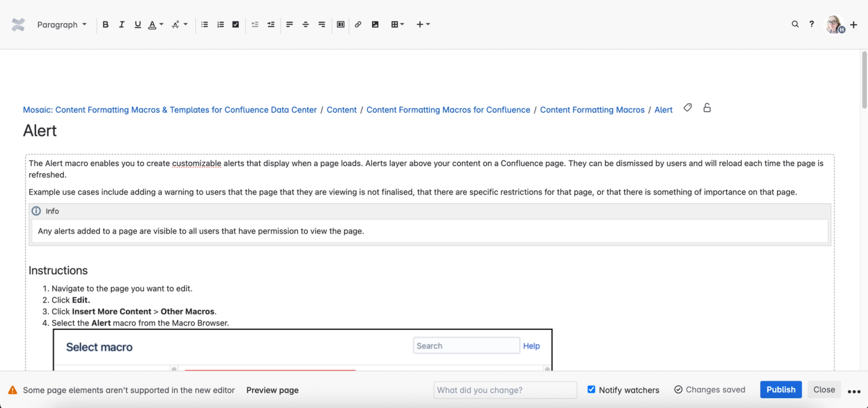Open the page labels tag icon
868x408 pixels.
[688, 108]
